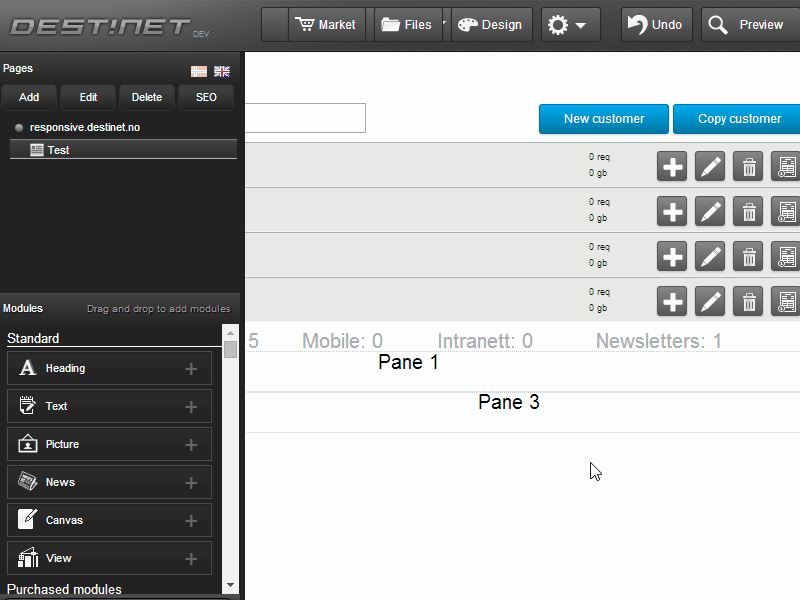Image resolution: width=800 pixels, height=600 pixels.
Task: Select the Test page in the Pages tree
Action: [x=58, y=149]
